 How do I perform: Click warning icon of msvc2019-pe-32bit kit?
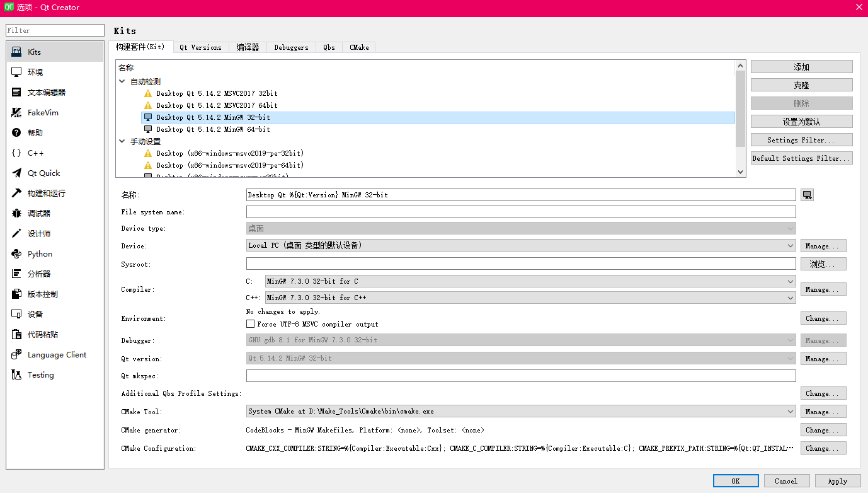click(148, 153)
